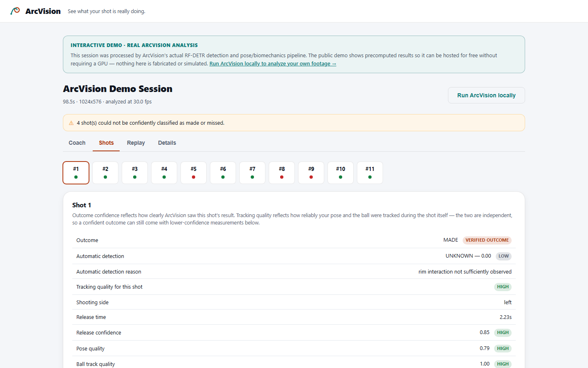Click '98.5s · 1024x576 · analyzed at 30.0 fps' text
Viewport: 588px width, 368px height.
[x=107, y=102]
